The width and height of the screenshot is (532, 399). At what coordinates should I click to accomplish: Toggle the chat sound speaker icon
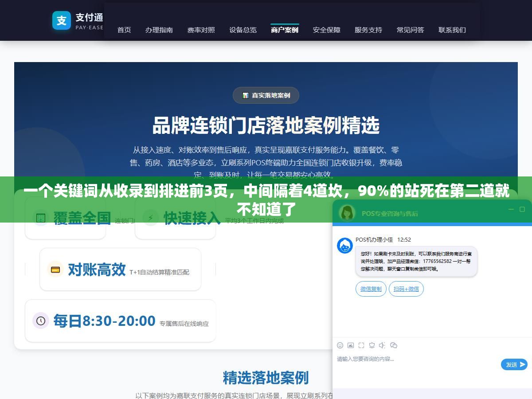coord(383,345)
